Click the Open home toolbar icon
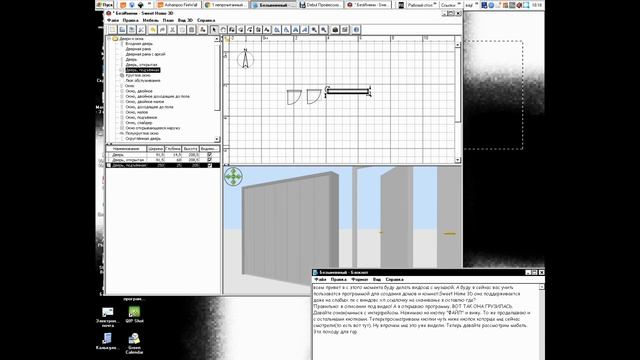The height and width of the screenshot is (360, 640). point(122,30)
